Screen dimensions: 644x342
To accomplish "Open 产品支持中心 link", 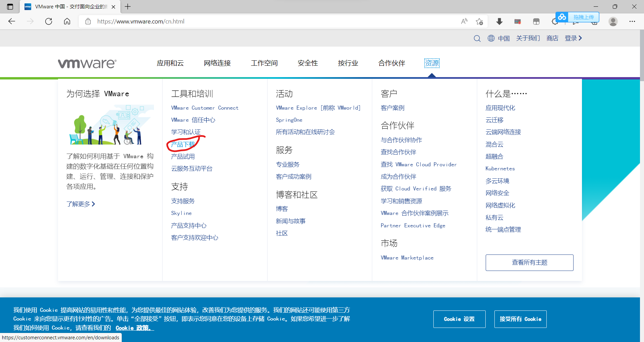I will 189,226.
